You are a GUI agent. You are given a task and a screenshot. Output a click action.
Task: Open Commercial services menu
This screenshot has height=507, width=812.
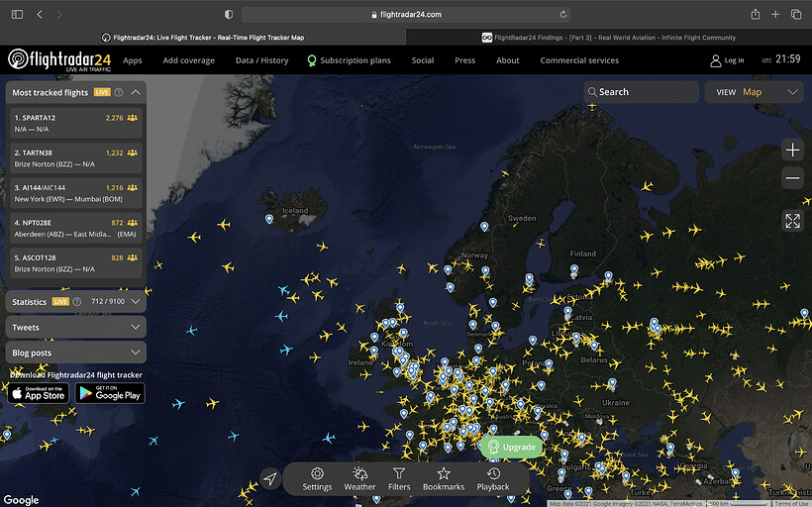(579, 60)
